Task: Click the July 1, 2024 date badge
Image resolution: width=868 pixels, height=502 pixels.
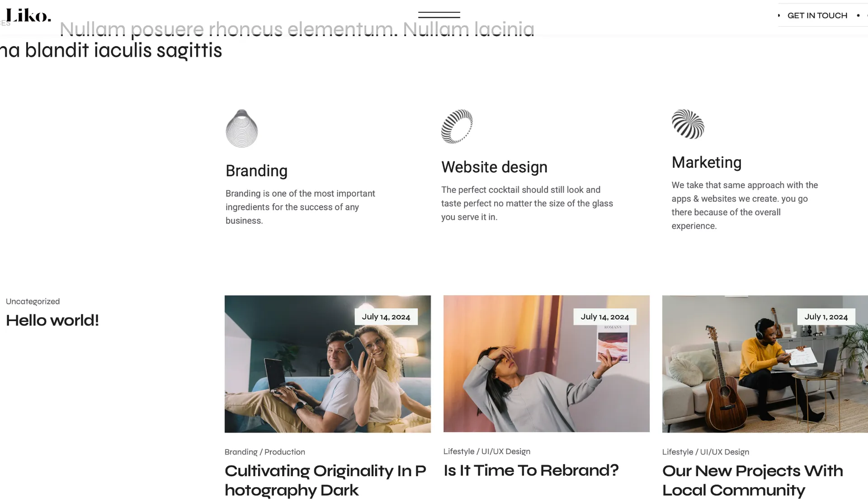Action: click(826, 317)
